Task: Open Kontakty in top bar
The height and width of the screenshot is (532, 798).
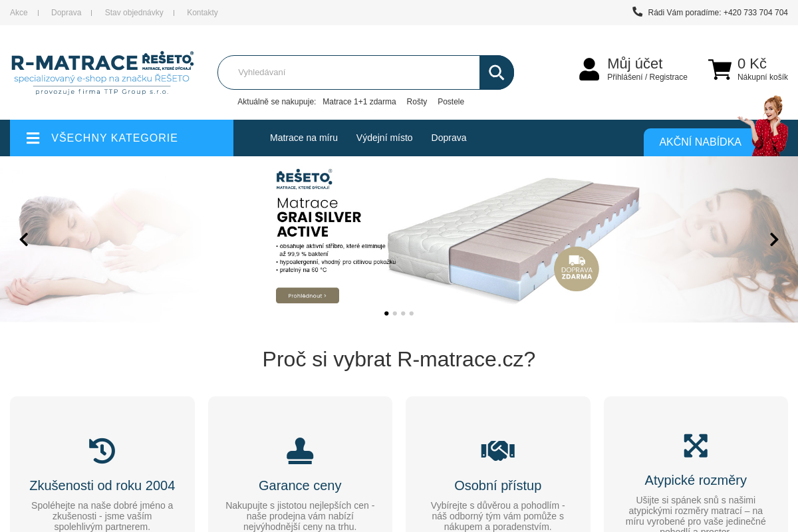Action: coord(202,13)
